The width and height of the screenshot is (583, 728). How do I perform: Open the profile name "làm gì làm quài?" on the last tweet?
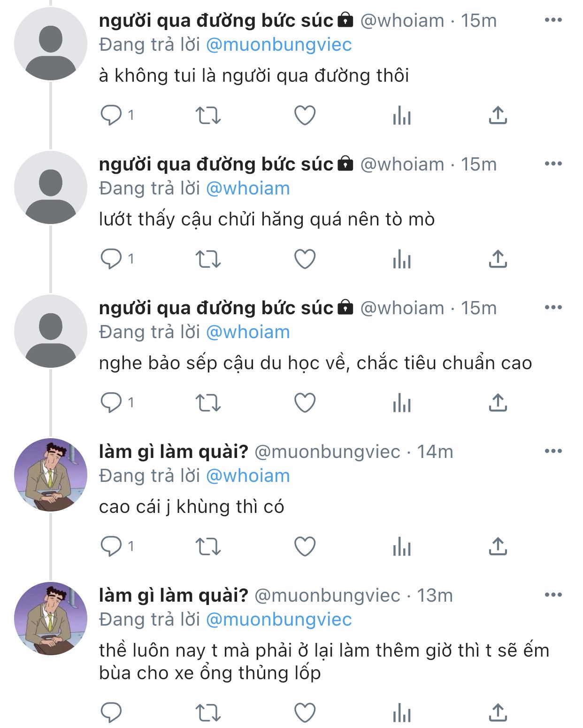(173, 595)
